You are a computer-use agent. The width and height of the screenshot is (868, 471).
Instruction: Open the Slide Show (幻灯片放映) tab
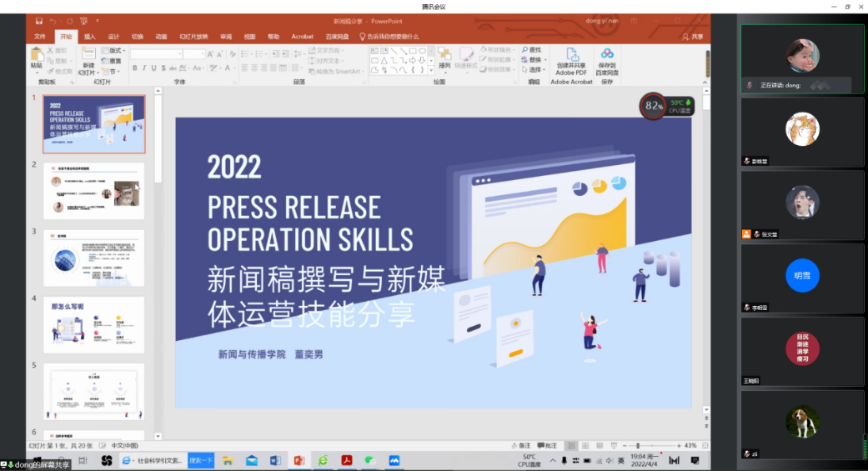[x=193, y=37]
